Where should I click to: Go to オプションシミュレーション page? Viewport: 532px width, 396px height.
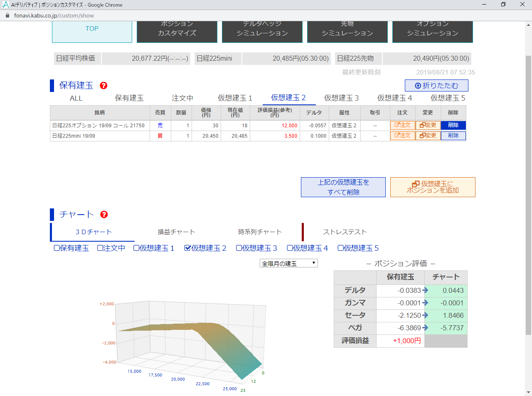pyautogui.click(x=432, y=29)
